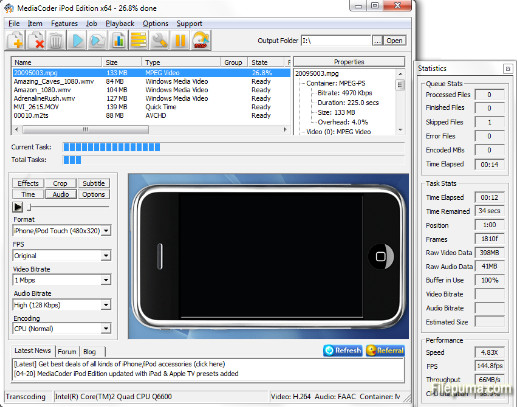Pause transcoding with the orange Pause icon
The width and height of the screenshot is (517, 407).
pyautogui.click(x=180, y=40)
